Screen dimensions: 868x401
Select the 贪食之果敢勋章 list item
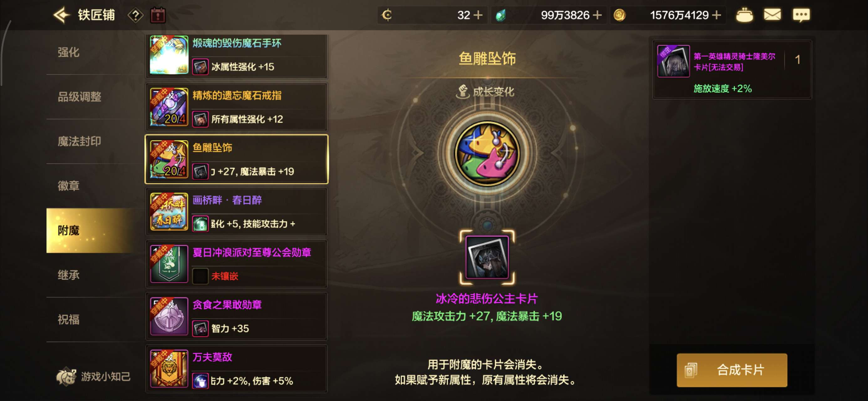pos(236,316)
